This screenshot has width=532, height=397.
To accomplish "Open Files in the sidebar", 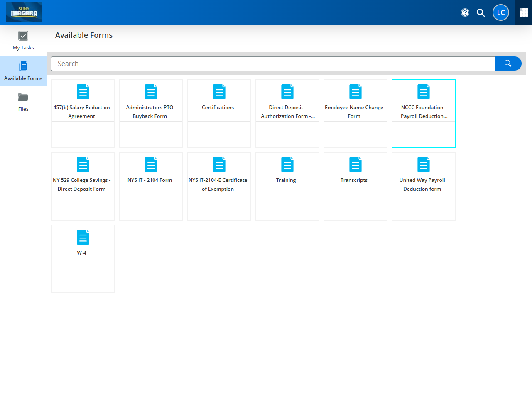I will (x=23, y=102).
